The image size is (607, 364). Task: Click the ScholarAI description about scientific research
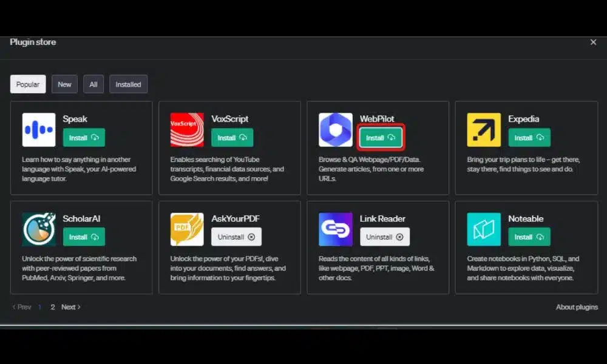click(x=80, y=268)
